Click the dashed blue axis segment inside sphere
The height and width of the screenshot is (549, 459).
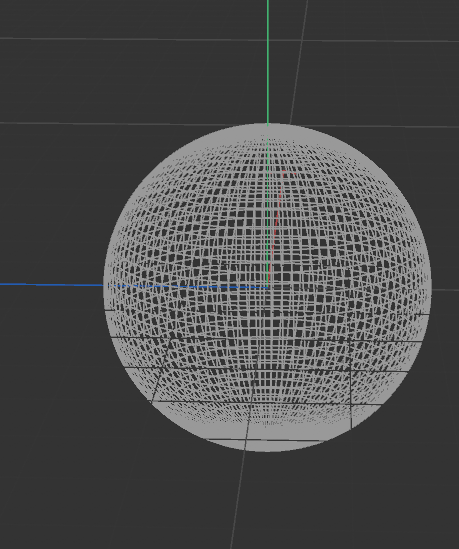click(187, 286)
